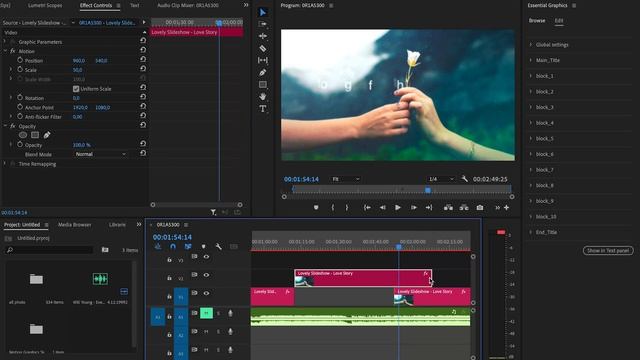Select the Razor tool
The width and height of the screenshot is (640, 360).
262,48
